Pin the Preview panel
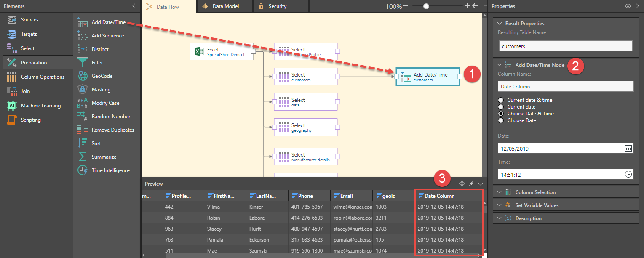The image size is (644, 258). [x=471, y=184]
